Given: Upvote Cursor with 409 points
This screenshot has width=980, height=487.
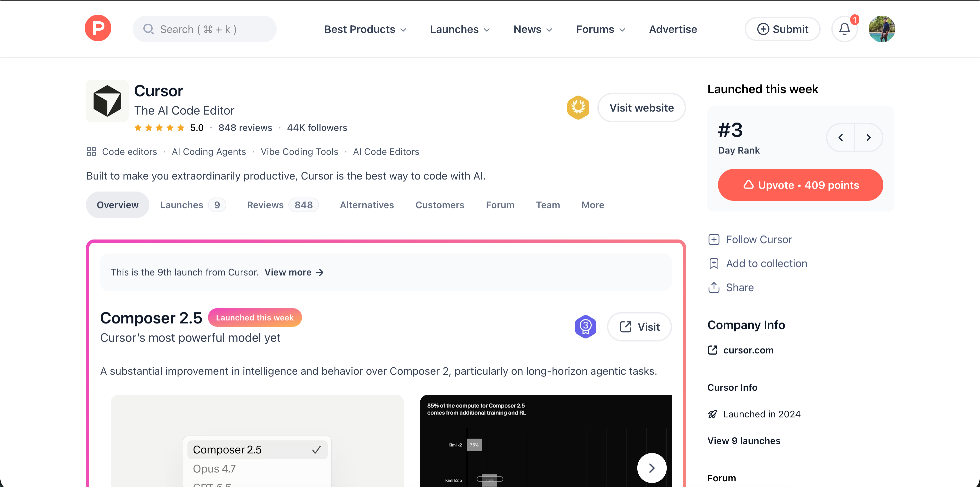Looking at the screenshot, I should [800, 185].
